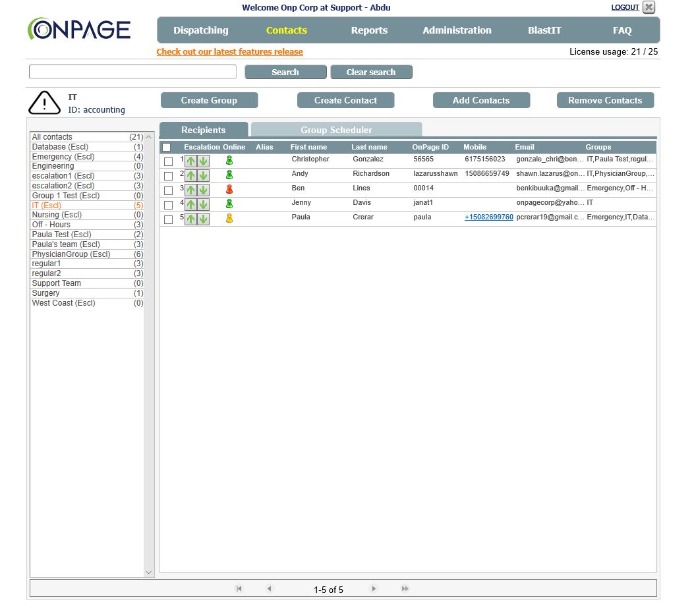The height and width of the screenshot is (616, 694).
Task: Click Christopher's green online status icon
Action: 229,160
